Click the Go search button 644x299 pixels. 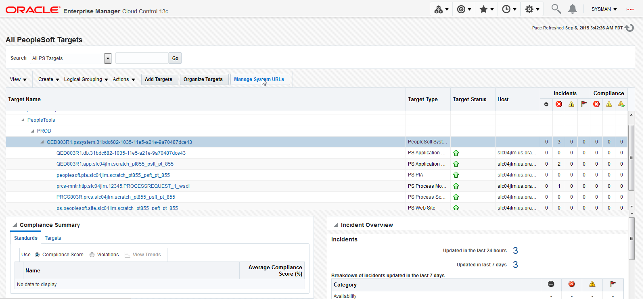[175, 58]
